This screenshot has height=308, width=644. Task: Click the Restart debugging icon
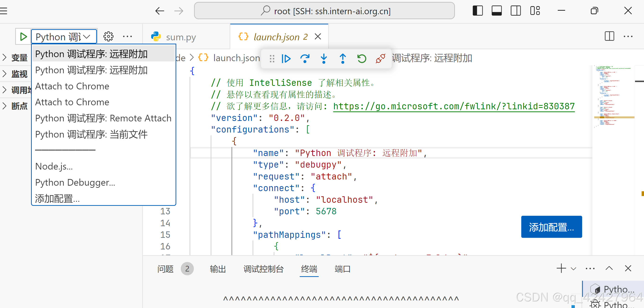tap(362, 59)
